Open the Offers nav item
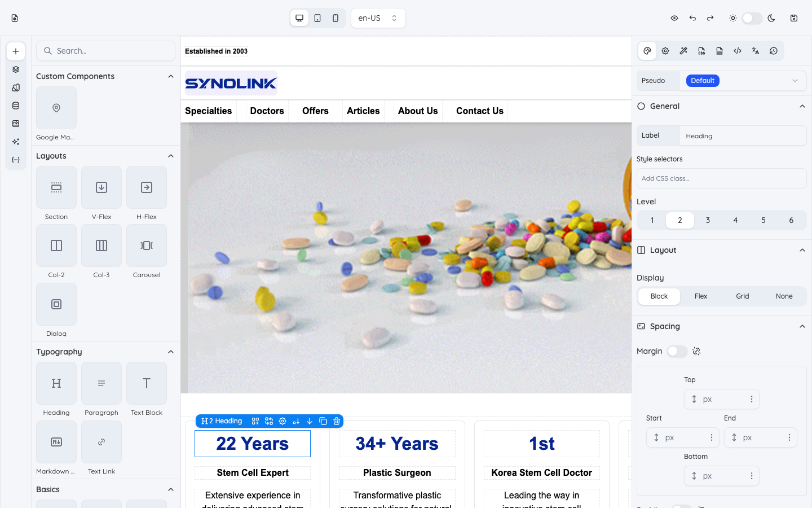The height and width of the screenshot is (508, 812). tap(315, 111)
